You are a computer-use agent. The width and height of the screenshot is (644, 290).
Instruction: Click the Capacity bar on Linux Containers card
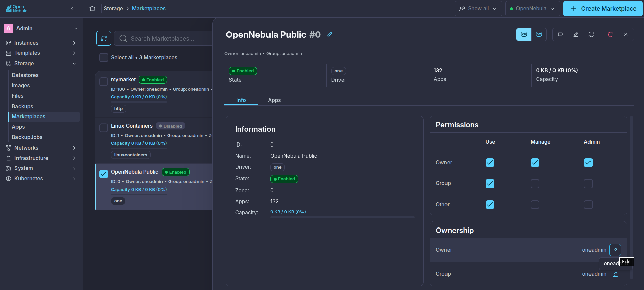(139, 148)
